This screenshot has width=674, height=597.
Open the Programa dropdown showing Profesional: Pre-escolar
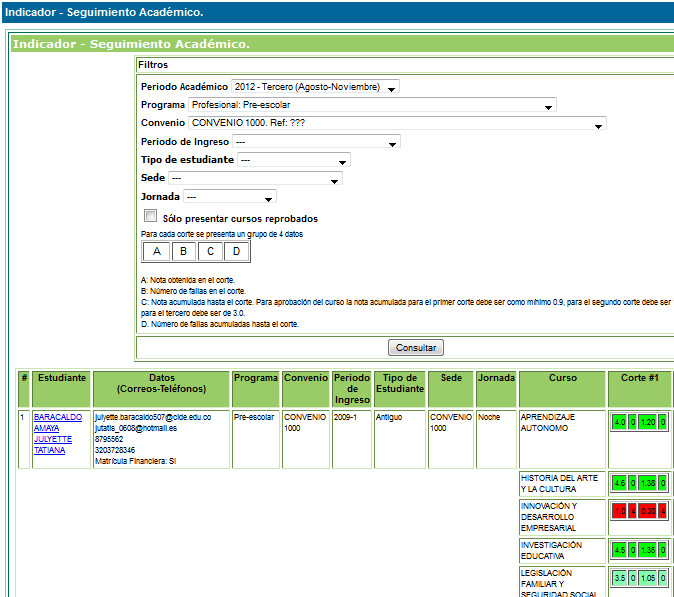pyautogui.click(x=372, y=105)
